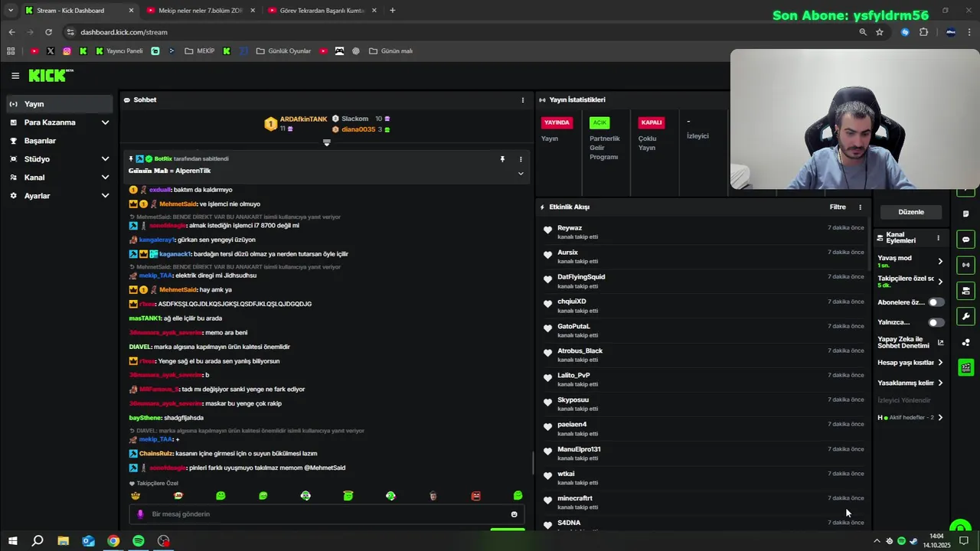Open MEKİP bookmarks folder
The image size is (980, 551).
coord(199,51)
